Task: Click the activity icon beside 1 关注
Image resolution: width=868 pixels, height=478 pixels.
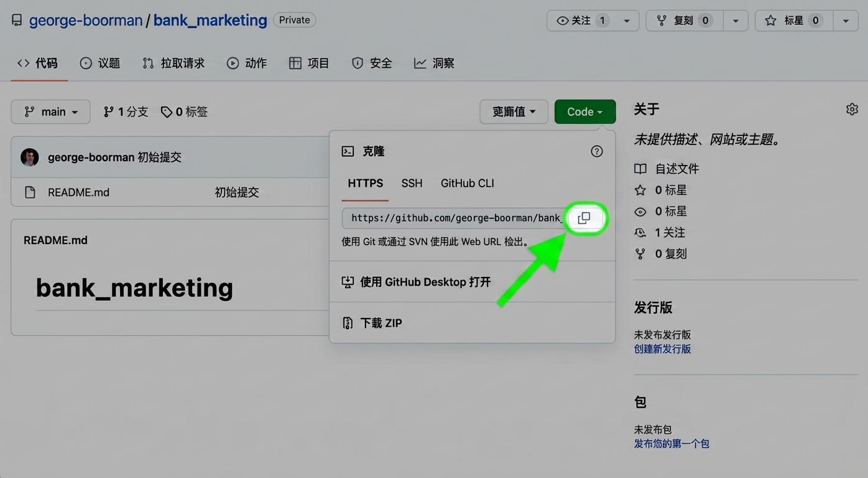Action: pos(640,233)
